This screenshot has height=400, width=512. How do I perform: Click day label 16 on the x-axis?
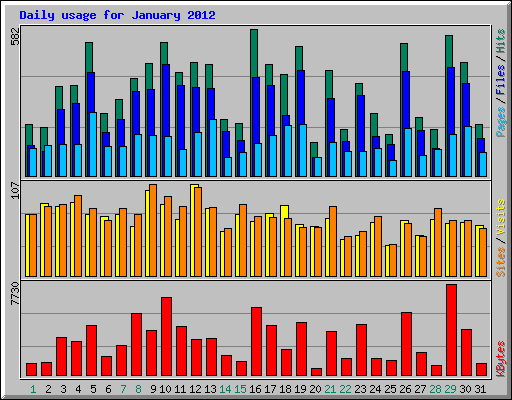[255, 389]
